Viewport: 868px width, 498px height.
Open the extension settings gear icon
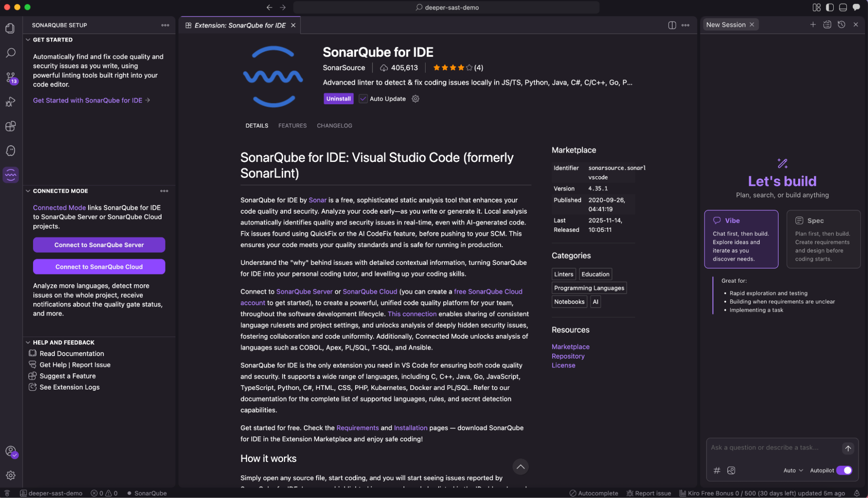pos(416,99)
